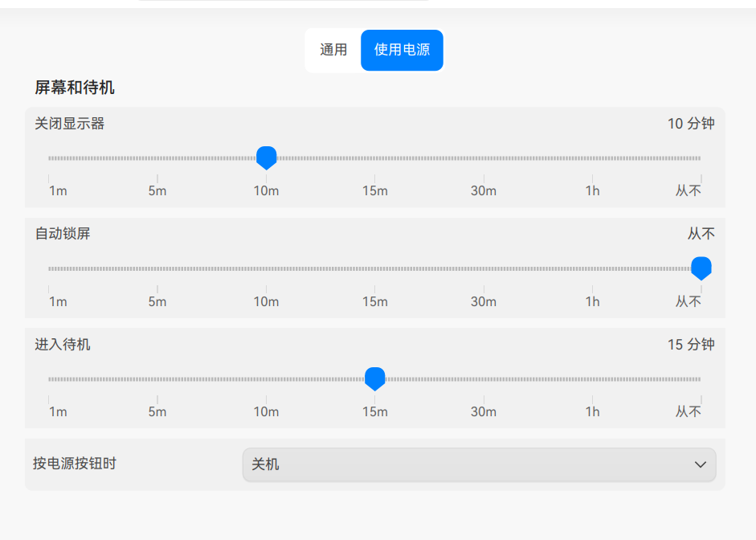
Task: Select the 使用电源 tab
Action: 403,50
